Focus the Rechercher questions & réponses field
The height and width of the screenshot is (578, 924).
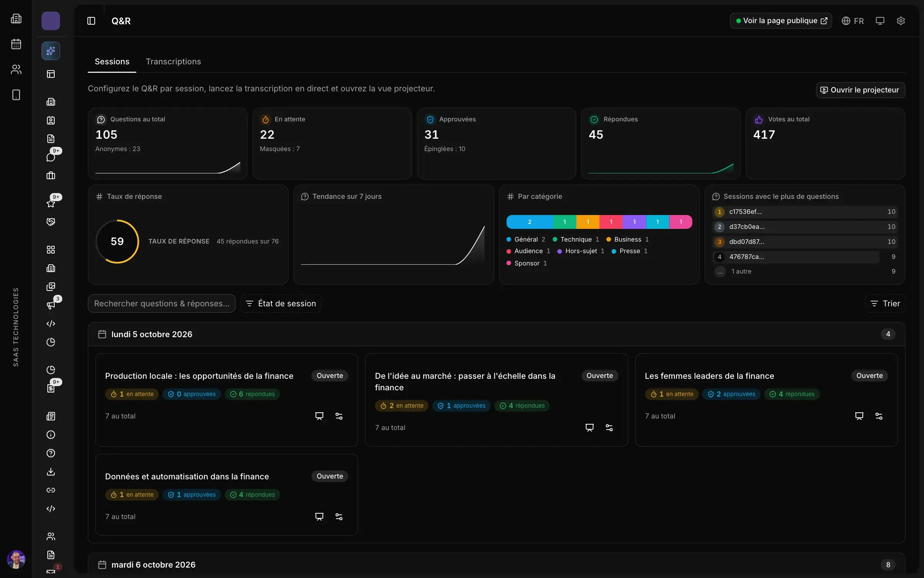pyautogui.click(x=161, y=304)
